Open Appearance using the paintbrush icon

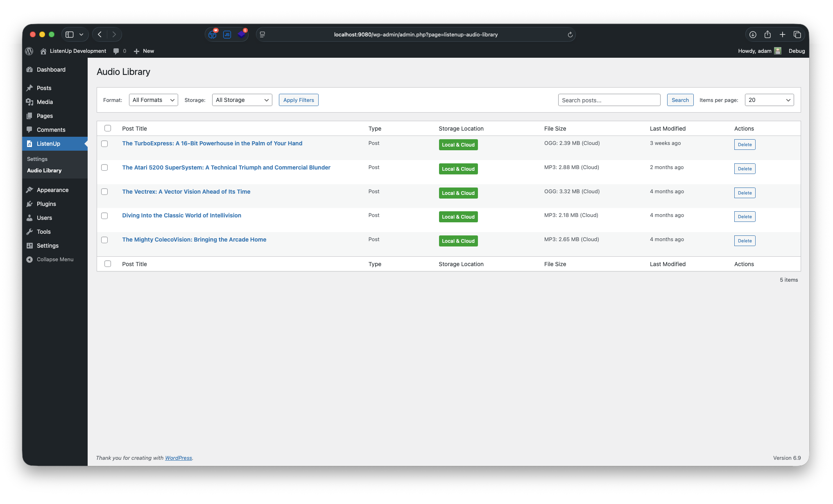pos(29,190)
